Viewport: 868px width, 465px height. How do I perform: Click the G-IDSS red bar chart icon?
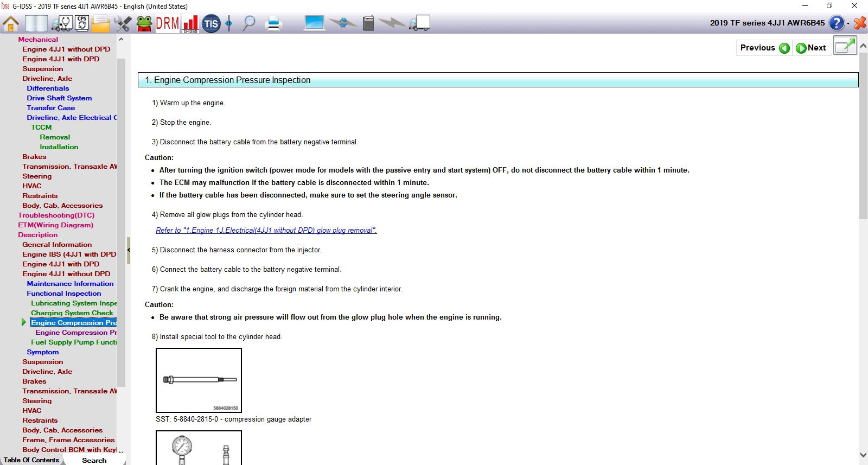(x=190, y=24)
